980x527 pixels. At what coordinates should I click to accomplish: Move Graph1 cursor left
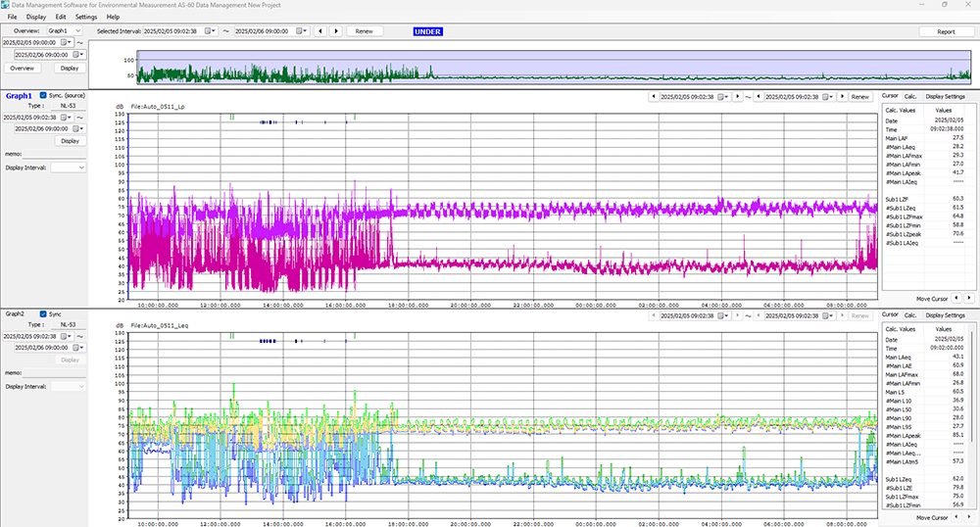[x=956, y=299]
